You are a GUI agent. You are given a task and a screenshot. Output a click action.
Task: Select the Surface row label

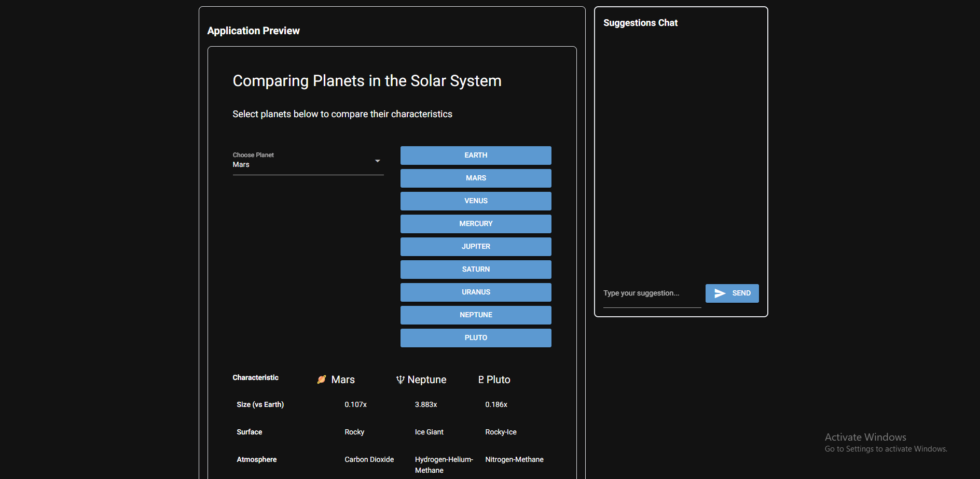point(250,432)
